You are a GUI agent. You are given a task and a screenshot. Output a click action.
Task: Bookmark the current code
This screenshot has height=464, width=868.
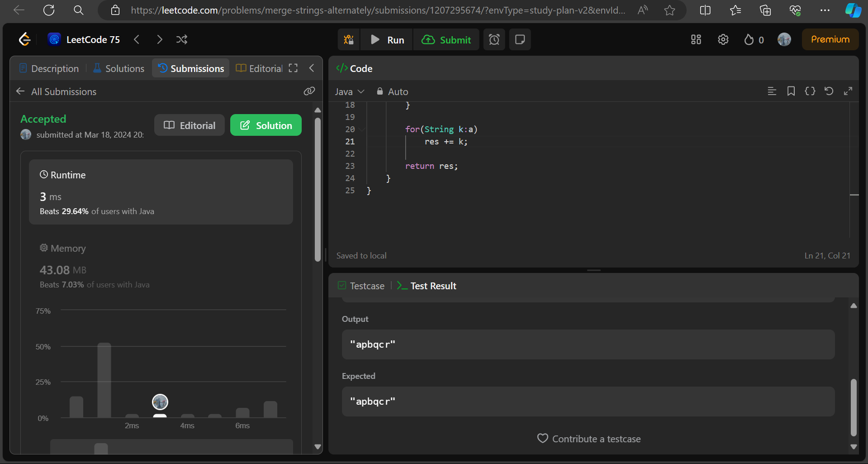pyautogui.click(x=791, y=91)
